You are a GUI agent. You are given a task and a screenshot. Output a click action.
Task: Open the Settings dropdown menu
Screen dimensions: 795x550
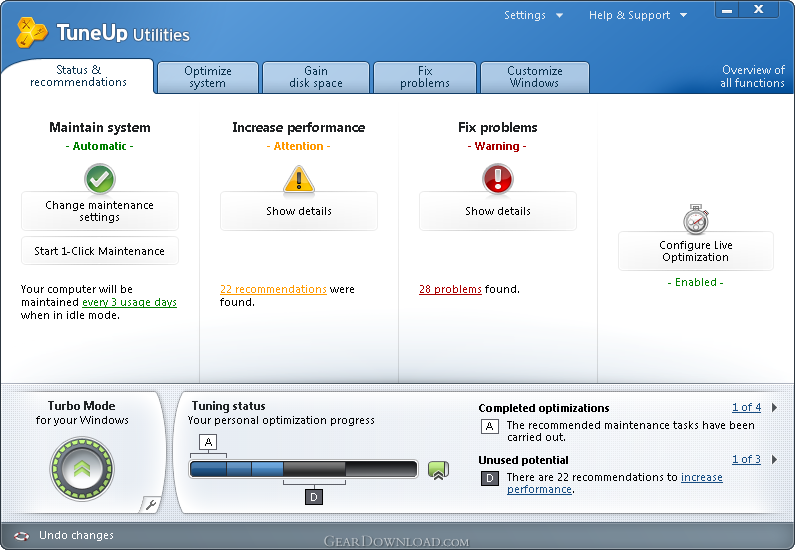tap(533, 15)
